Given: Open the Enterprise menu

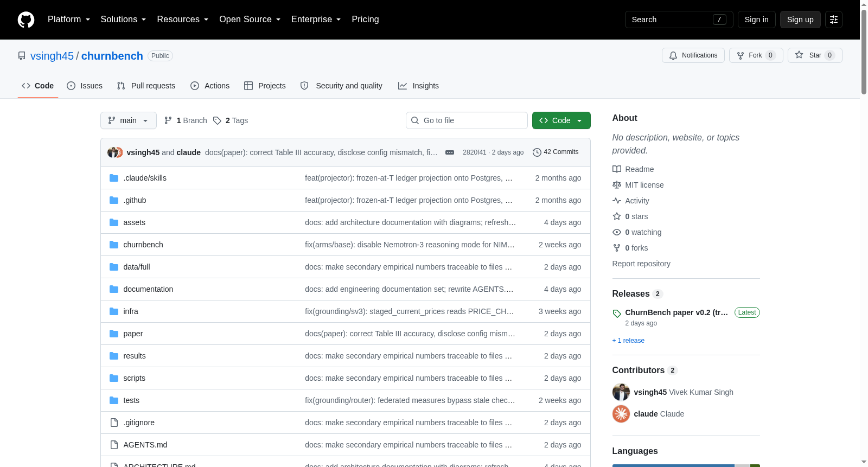Looking at the screenshot, I should tap(316, 20).
